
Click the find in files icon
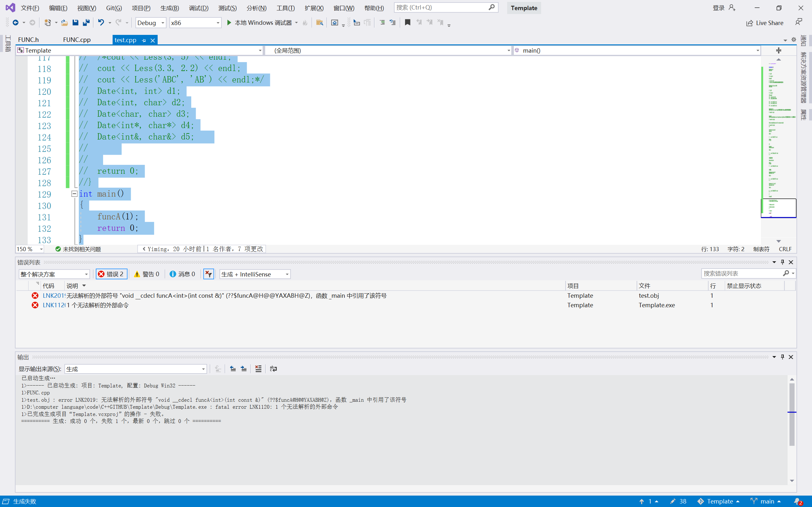point(319,23)
